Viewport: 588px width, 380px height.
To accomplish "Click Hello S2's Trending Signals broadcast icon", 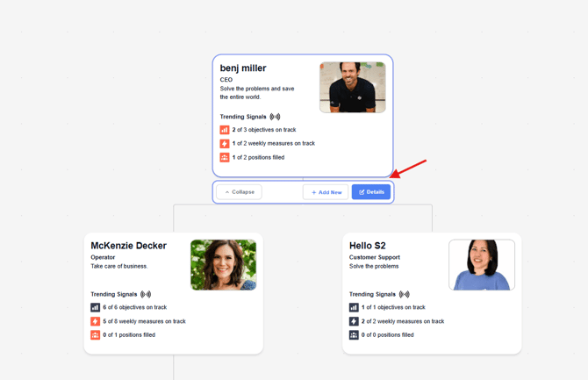I will (404, 295).
